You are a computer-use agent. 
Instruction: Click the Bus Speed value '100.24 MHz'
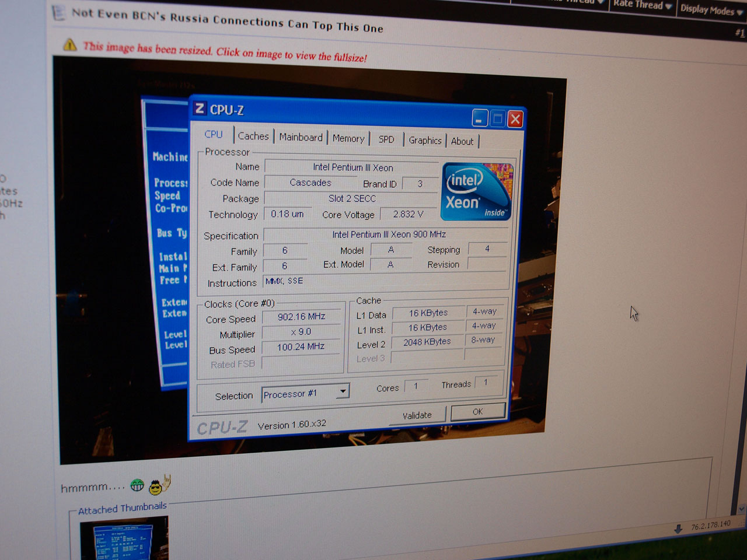pos(301,346)
